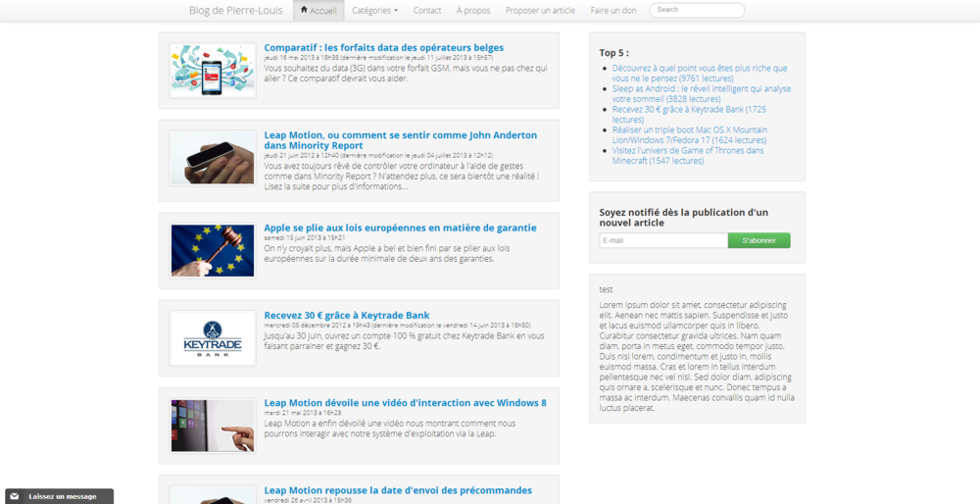Open the Leap Motion Minority Report article
The height and width of the screenshot is (504, 980).
click(x=401, y=140)
